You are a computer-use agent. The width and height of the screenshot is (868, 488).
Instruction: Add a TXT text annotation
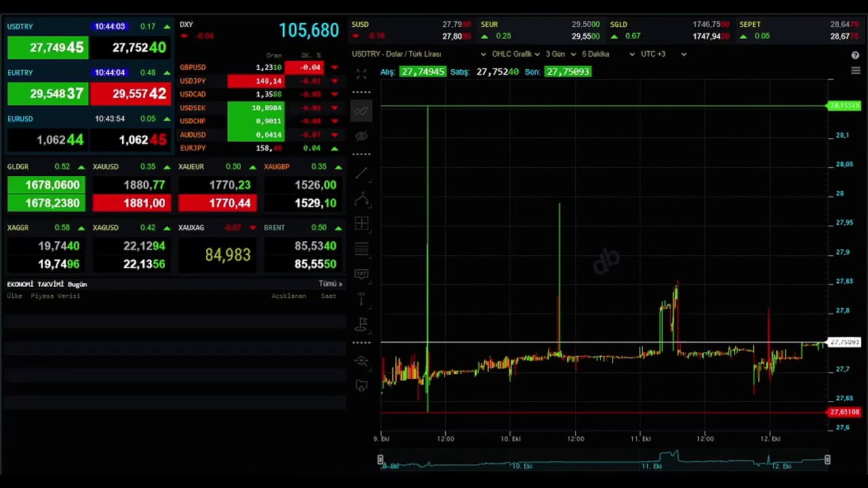[x=361, y=274]
